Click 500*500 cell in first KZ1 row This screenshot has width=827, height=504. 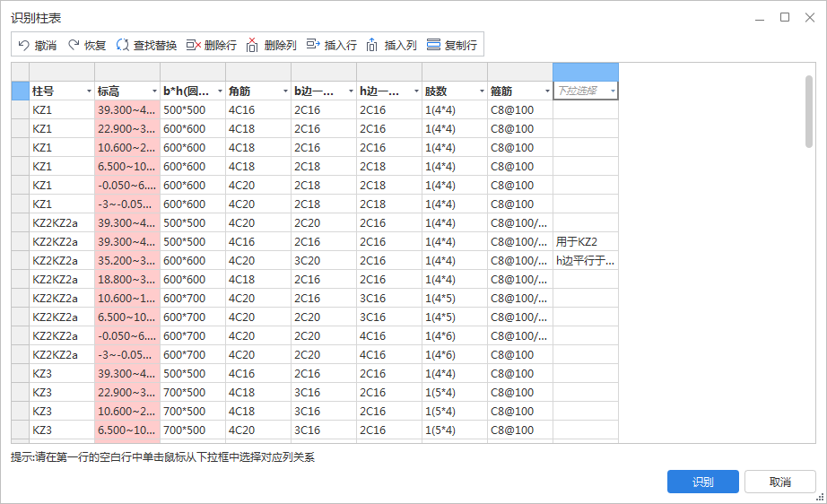point(193,110)
